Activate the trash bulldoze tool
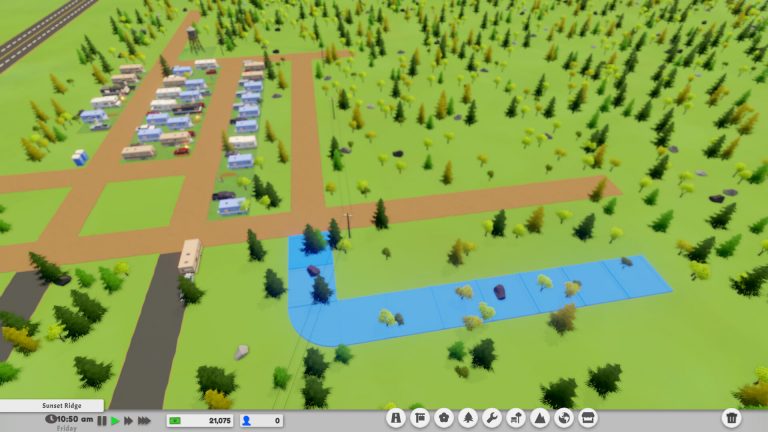The height and width of the screenshot is (432, 768). point(731,418)
